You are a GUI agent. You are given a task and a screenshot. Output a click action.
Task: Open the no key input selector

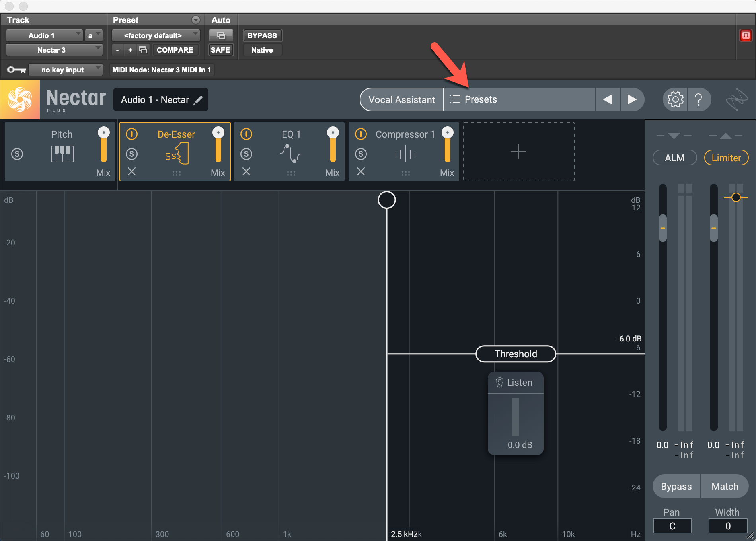tap(66, 70)
